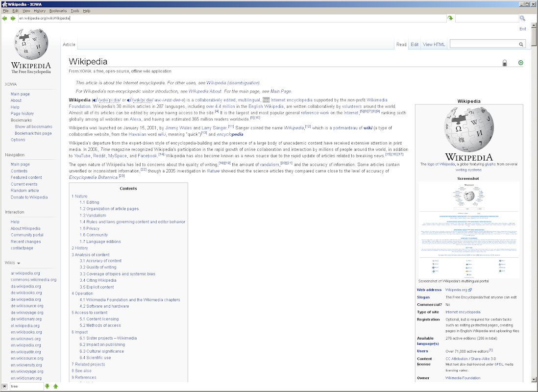Click the top-right search text box
Screen dimensions: 538x392
[x=487, y=18]
